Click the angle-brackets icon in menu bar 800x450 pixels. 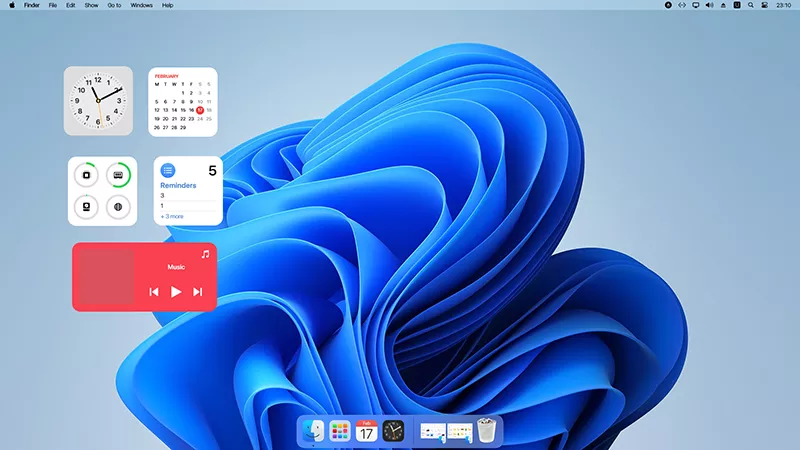point(682,5)
